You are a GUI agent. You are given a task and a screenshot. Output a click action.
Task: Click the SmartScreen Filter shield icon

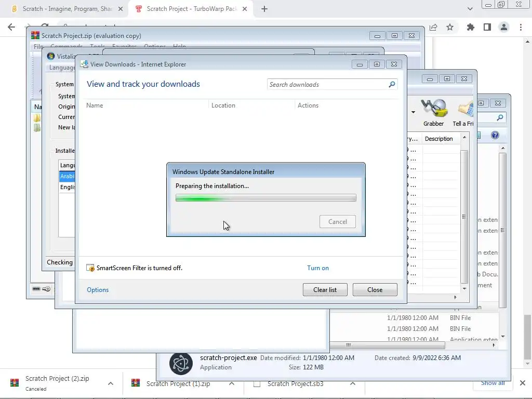pyautogui.click(x=90, y=268)
